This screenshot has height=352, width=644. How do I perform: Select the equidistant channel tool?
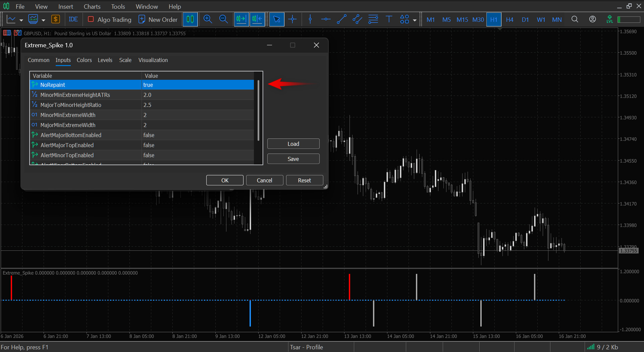357,19
